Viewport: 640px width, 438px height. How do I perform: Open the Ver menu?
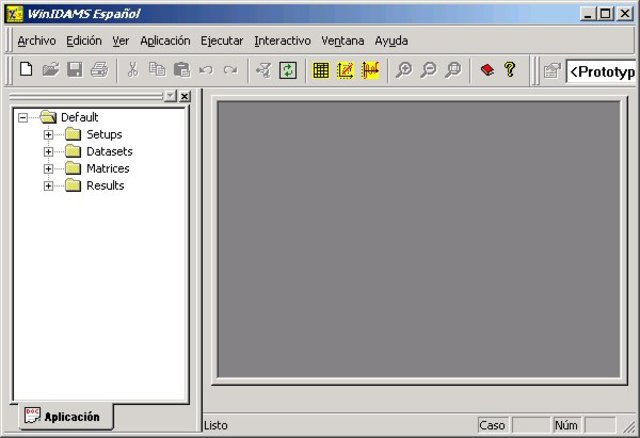120,41
